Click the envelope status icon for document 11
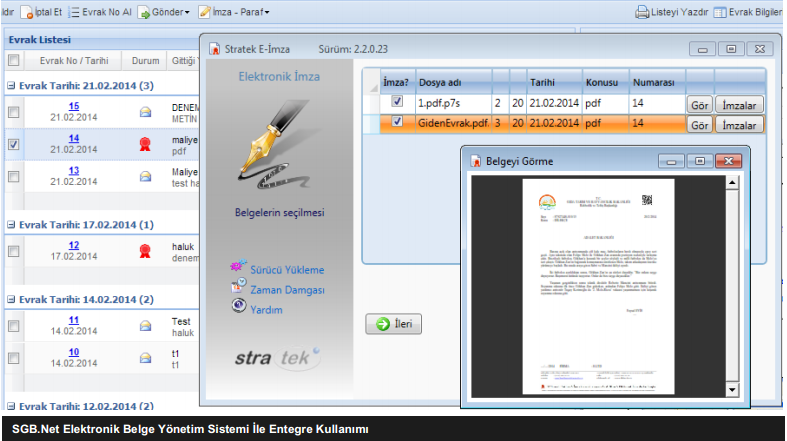 click(145, 324)
